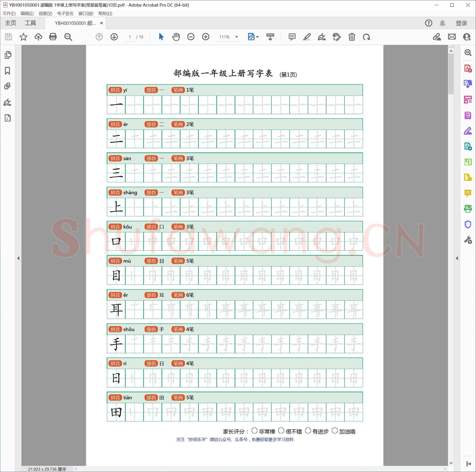Open the page display options dropdown
Screen dimensions: 476x472
257,37
